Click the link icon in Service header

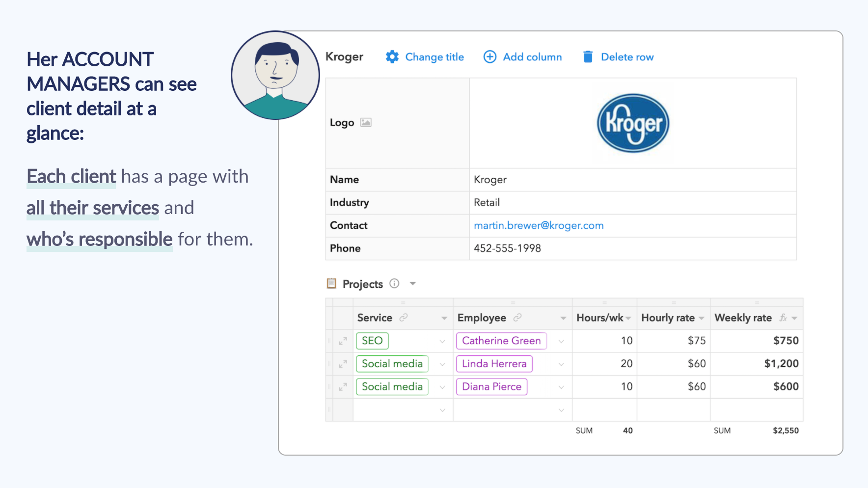(x=404, y=318)
